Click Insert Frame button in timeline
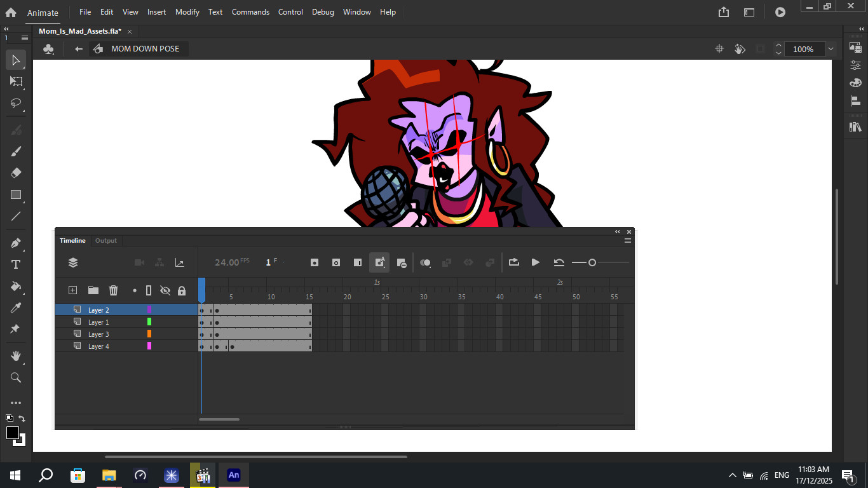868x488 pixels. pos(358,262)
